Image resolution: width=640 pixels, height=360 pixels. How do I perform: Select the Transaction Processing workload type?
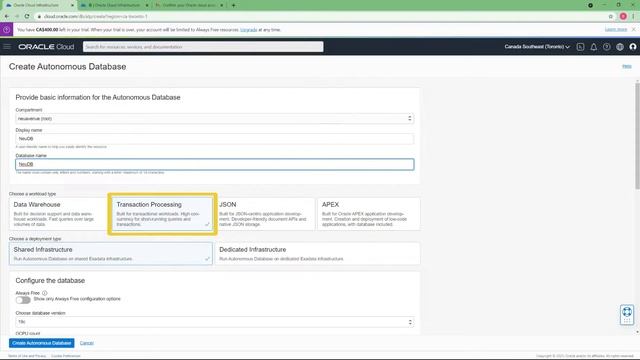pyautogui.click(x=162, y=214)
